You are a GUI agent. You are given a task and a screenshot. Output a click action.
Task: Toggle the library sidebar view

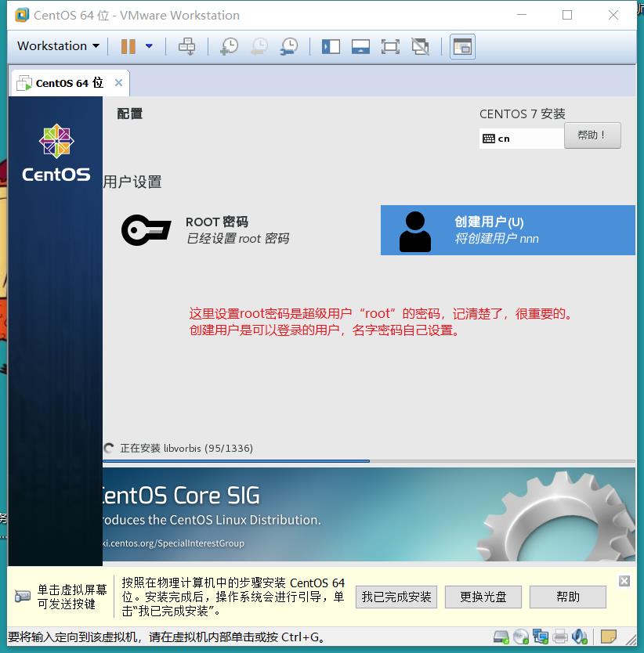click(331, 46)
